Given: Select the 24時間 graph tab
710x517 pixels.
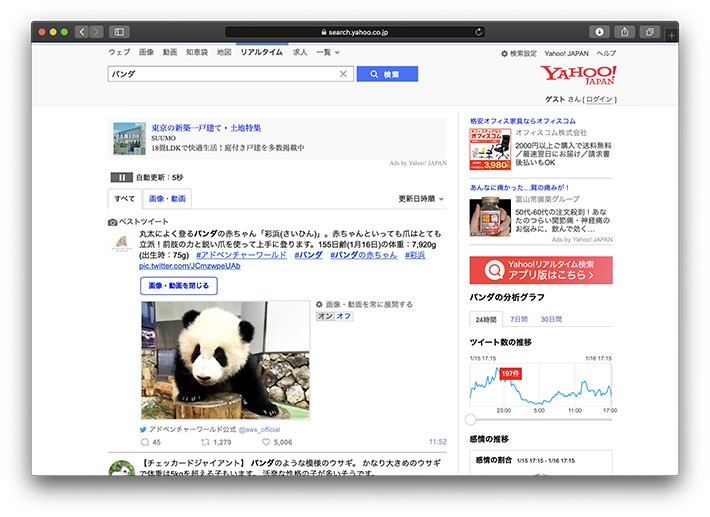Looking at the screenshot, I should click(486, 319).
